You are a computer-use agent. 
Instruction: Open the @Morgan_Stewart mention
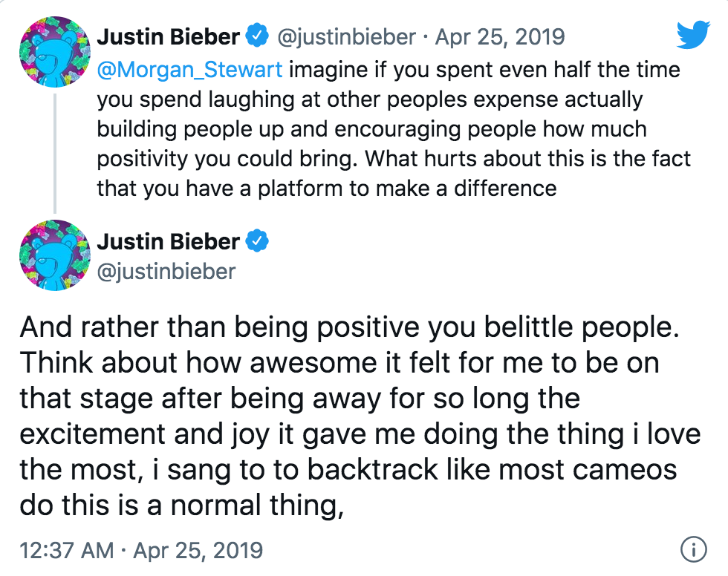coord(189,70)
